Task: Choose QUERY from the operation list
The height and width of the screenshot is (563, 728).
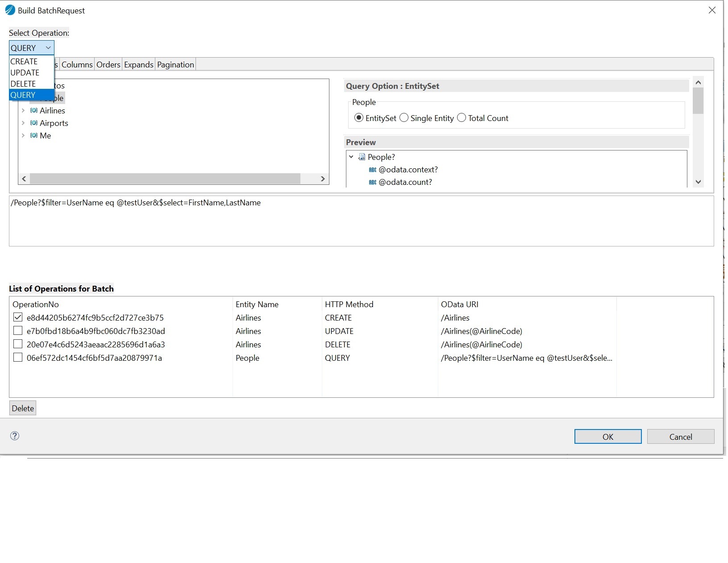Action: [x=31, y=95]
